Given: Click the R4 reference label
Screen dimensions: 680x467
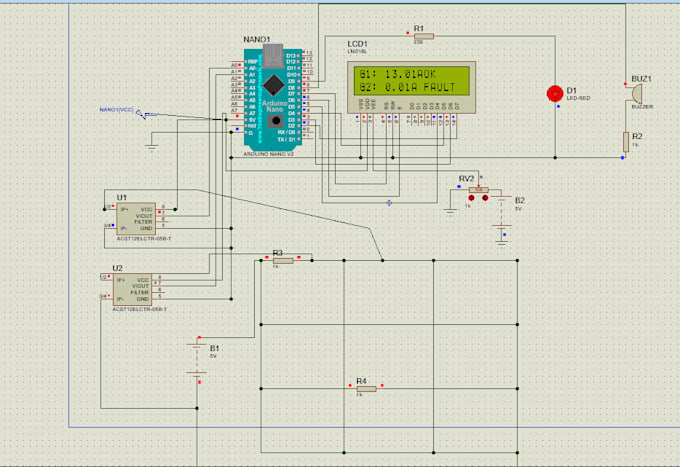Looking at the screenshot, I should 361,381.
